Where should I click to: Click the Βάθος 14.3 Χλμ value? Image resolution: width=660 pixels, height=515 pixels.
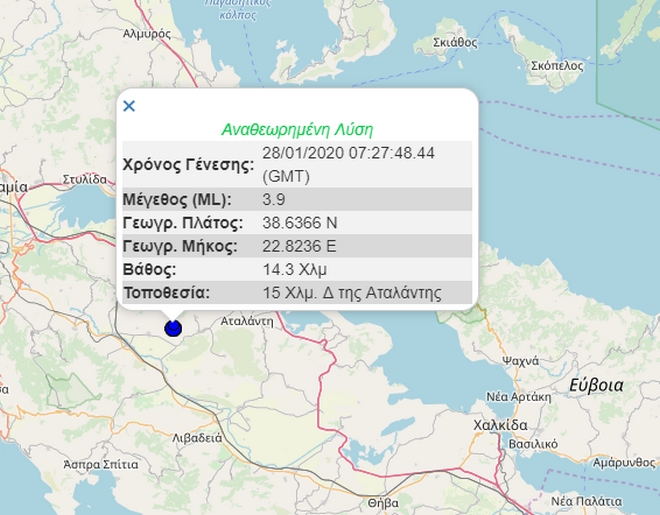pyautogui.click(x=294, y=269)
